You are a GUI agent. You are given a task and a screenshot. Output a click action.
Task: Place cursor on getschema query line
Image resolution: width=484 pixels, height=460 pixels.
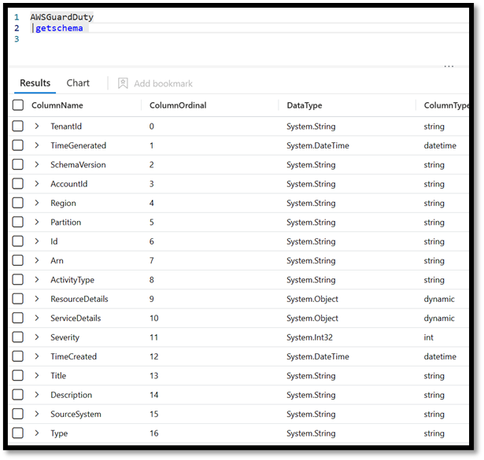click(x=59, y=28)
